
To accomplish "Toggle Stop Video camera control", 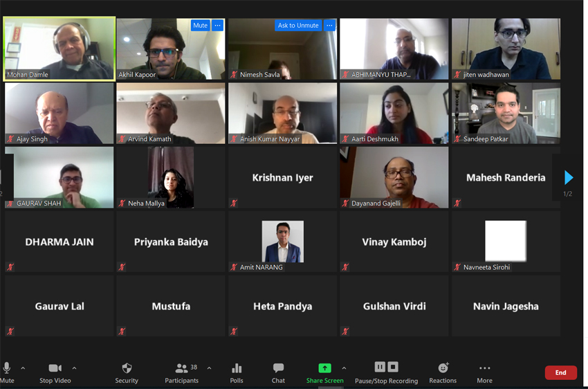I will 55,368.
